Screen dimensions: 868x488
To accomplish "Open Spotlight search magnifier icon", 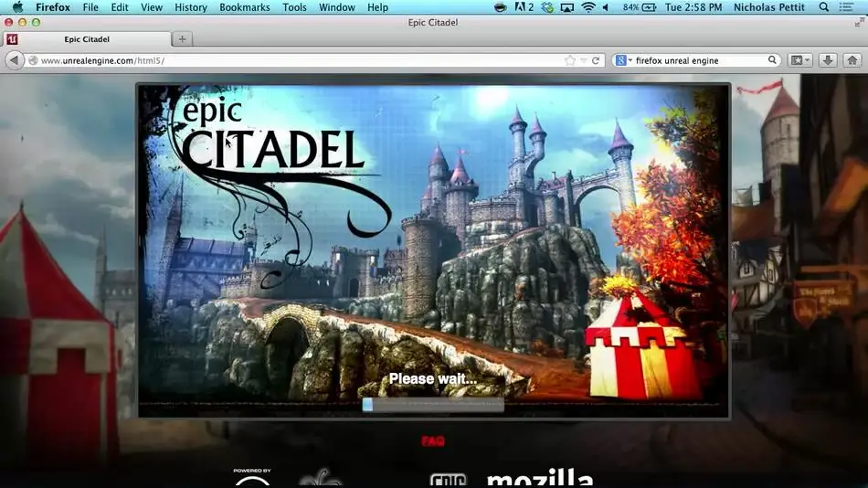I will (x=824, y=7).
